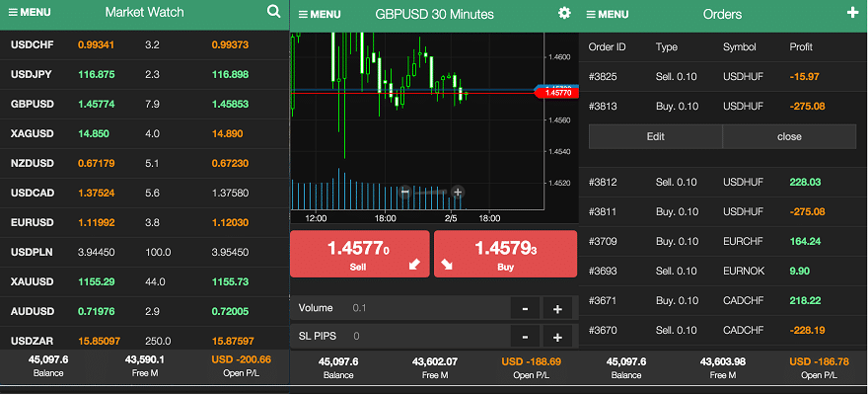Increase Volume with plus stepper
Image resolution: width=868 pixels, height=395 pixels.
[x=557, y=309]
